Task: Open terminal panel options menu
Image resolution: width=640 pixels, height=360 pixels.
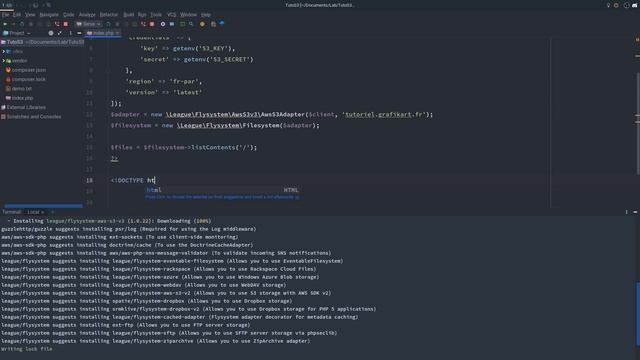Action: click(627, 212)
